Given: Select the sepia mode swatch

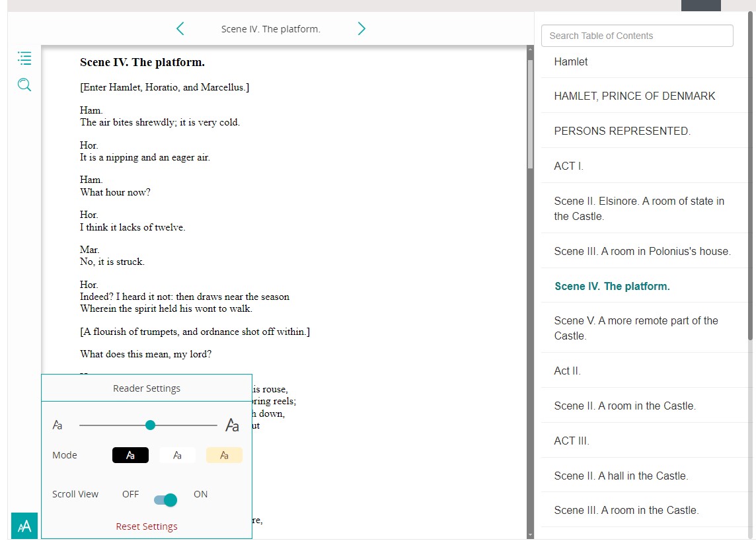Looking at the screenshot, I should pos(224,455).
